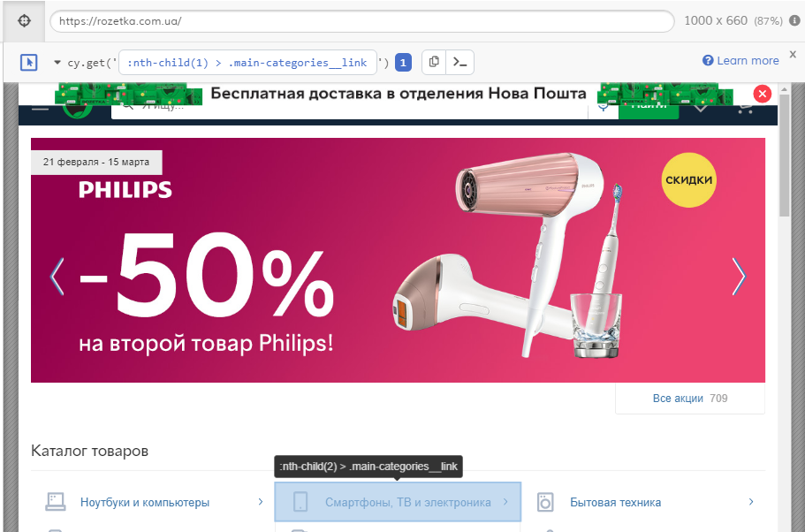The image size is (805, 532).
Task: Click the viewport info icon
Action: [794, 20]
